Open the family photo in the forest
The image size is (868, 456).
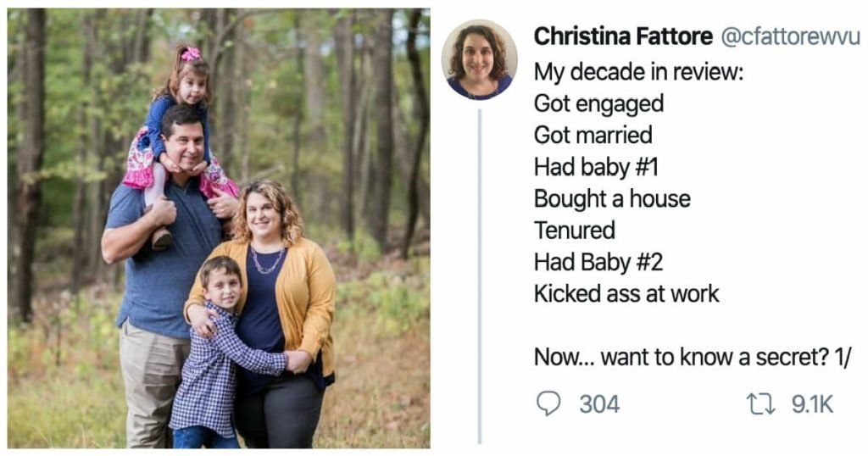pos(219,229)
